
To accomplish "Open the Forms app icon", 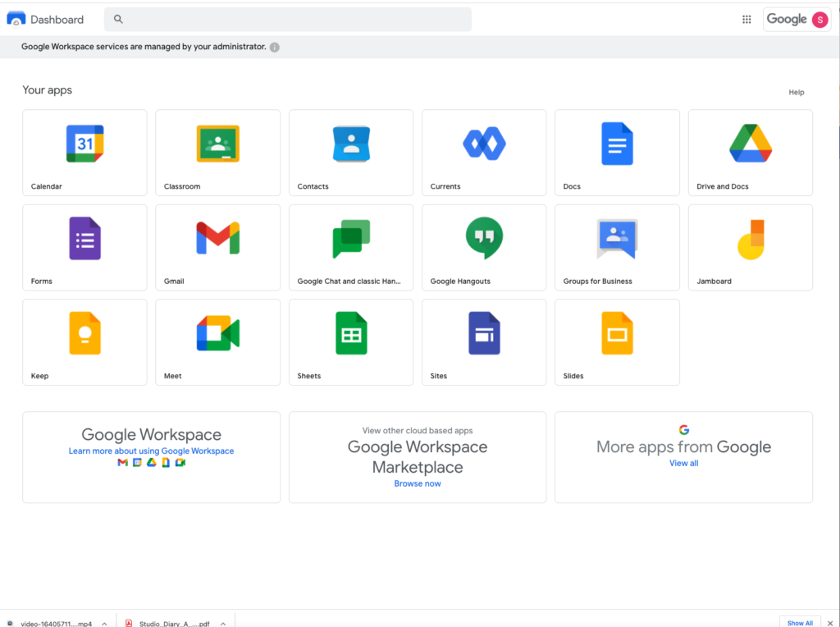I will [84, 239].
